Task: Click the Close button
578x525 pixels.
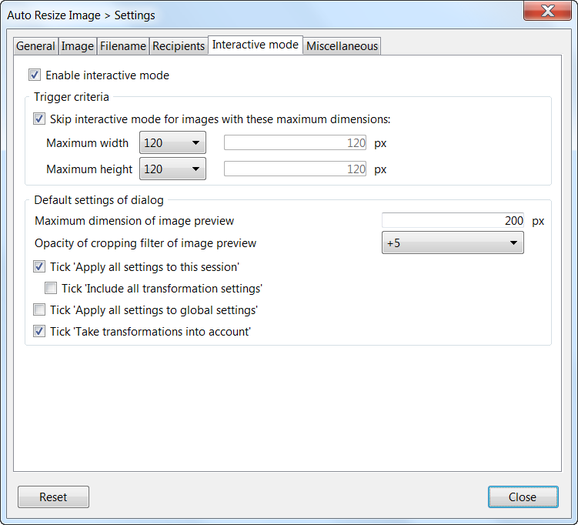Action: [x=523, y=497]
